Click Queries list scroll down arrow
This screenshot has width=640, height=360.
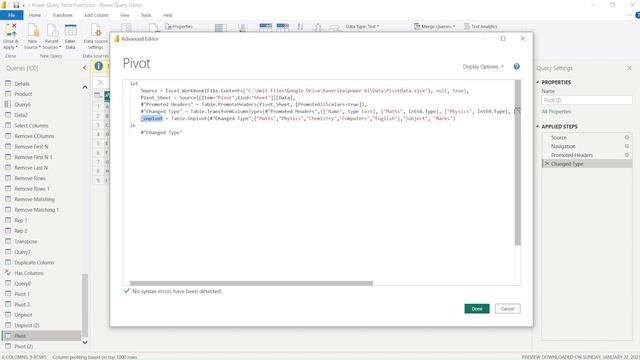coord(85,342)
